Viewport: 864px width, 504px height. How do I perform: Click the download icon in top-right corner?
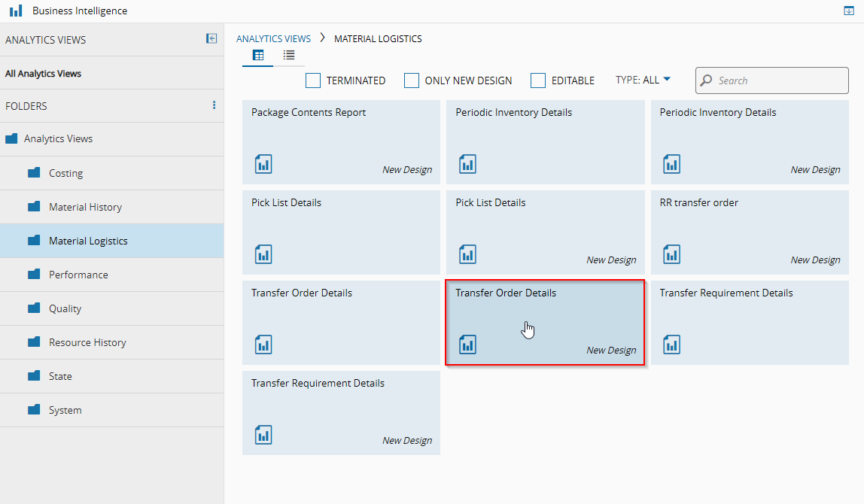[849, 11]
